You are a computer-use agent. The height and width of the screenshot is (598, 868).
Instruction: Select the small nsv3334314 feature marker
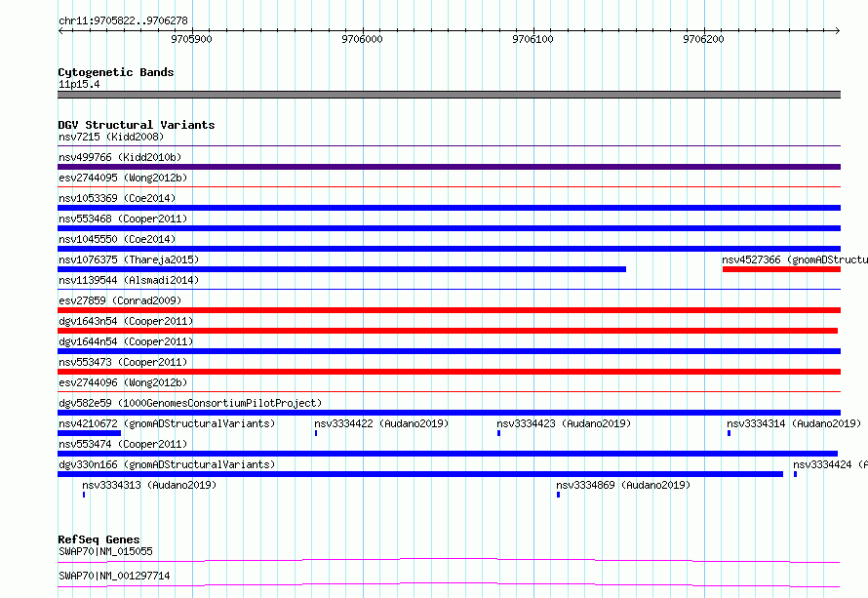pyautogui.click(x=730, y=433)
